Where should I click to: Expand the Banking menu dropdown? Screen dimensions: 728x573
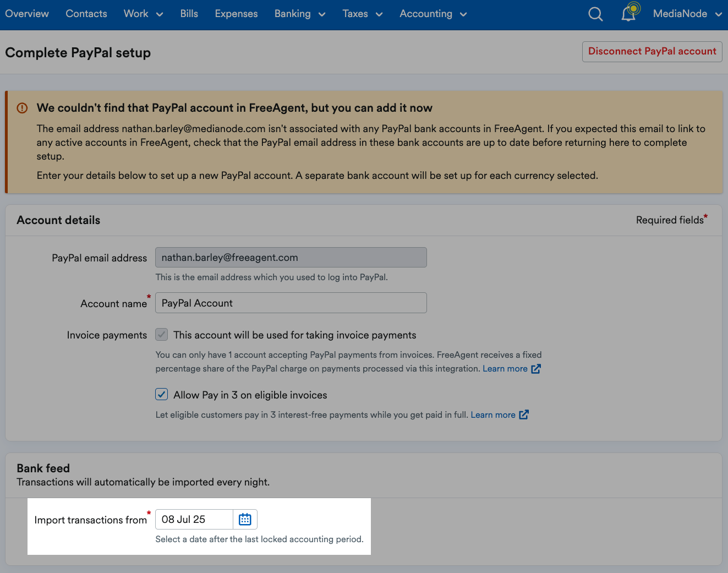[x=300, y=14]
